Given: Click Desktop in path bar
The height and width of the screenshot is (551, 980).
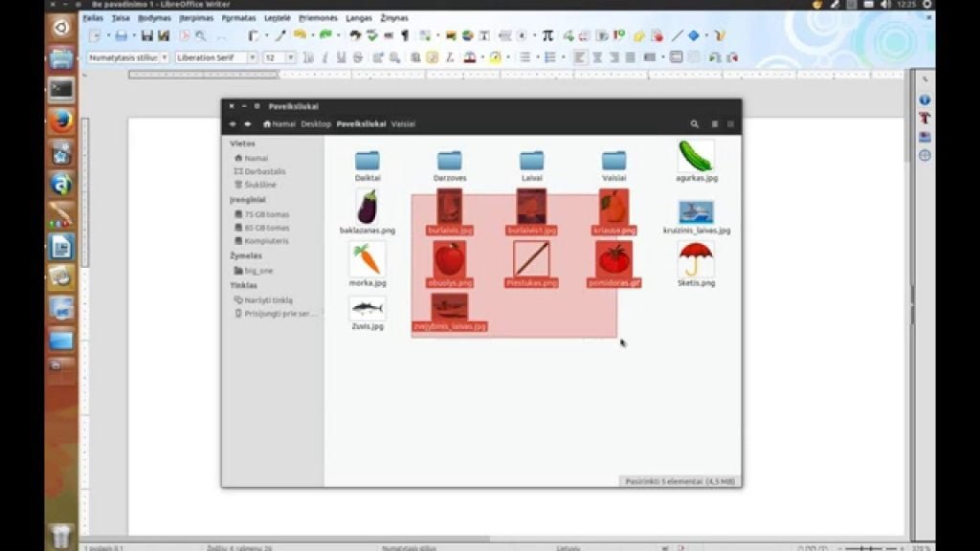Looking at the screenshot, I should pos(316,123).
